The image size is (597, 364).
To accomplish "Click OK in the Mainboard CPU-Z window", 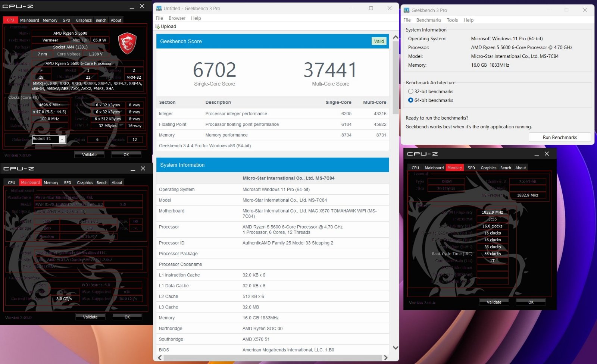I will (127, 317).
